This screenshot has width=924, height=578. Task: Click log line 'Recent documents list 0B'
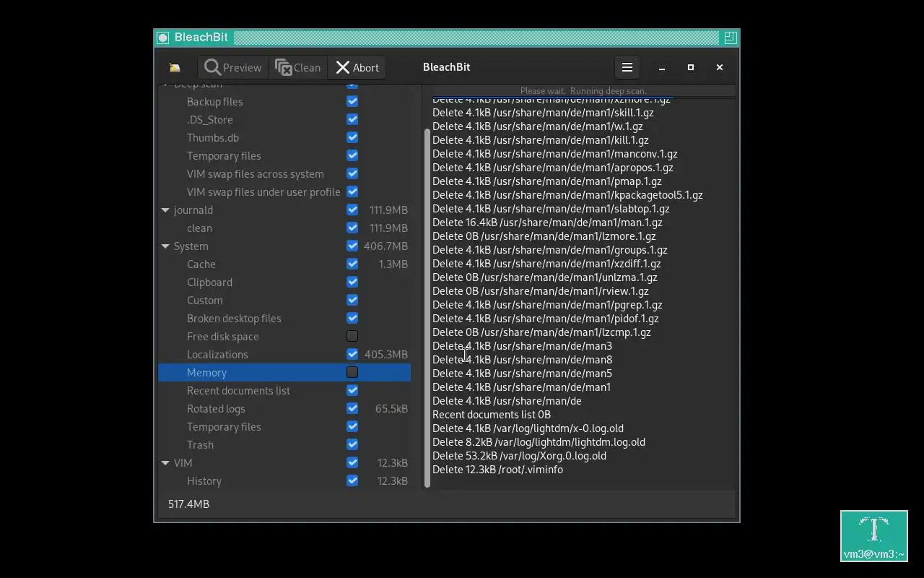492,415
